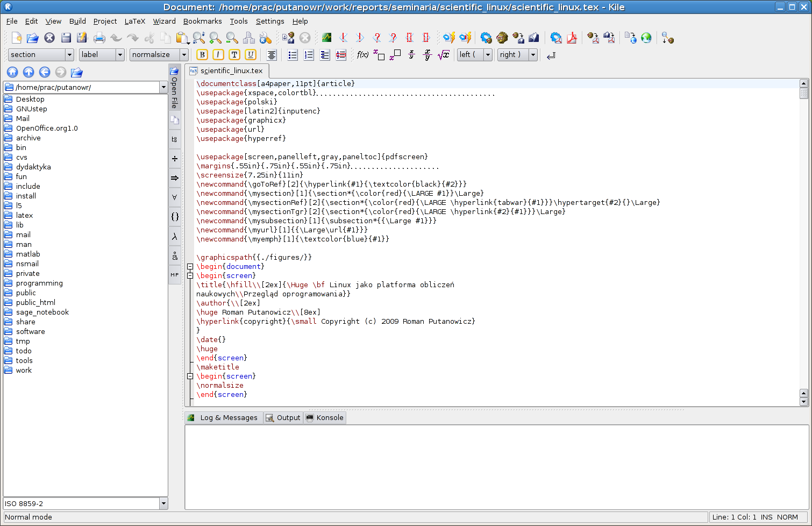Select the scientific_linux.tex document tab
812x526 pixels.
coord(226,70)
